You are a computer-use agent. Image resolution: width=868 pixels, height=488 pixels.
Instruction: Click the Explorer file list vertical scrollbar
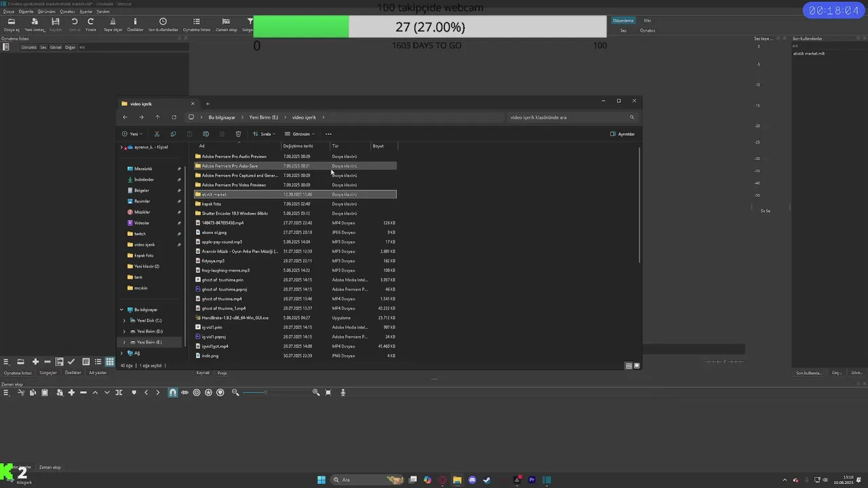point(639,205)
